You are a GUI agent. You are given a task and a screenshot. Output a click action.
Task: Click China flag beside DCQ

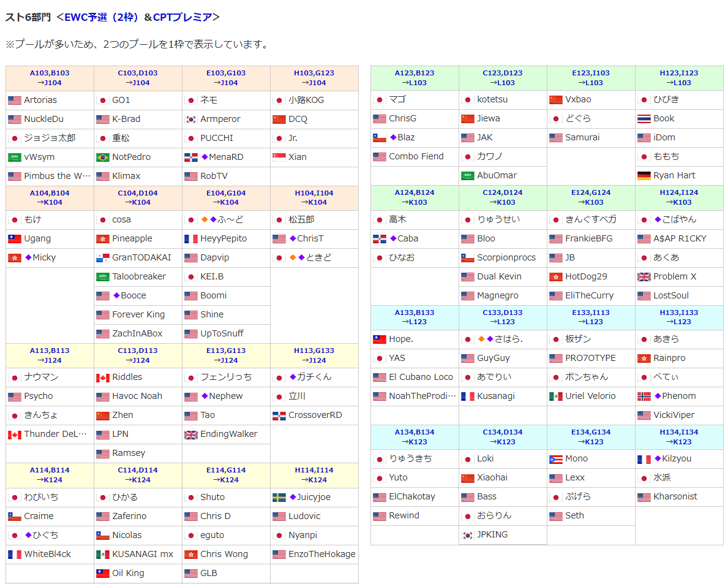279,119
